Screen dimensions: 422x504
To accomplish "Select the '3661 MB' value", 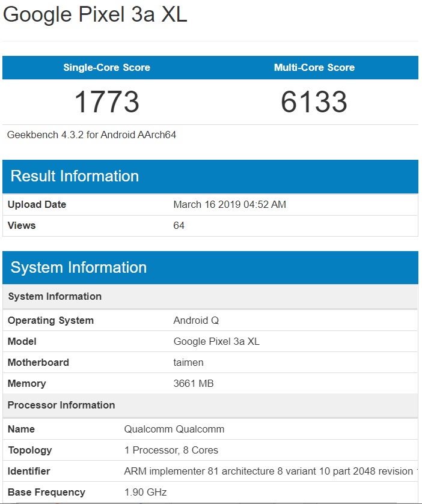I will (x=194, y=383).
